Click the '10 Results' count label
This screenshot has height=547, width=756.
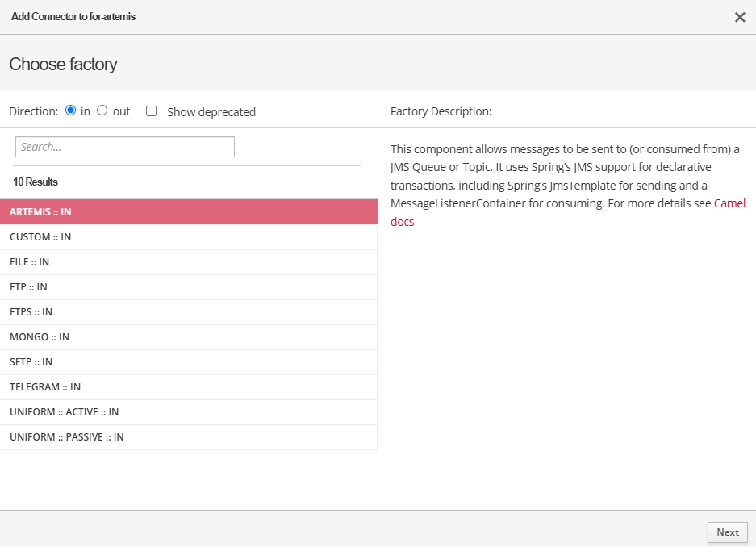click(x=36, y=182)
